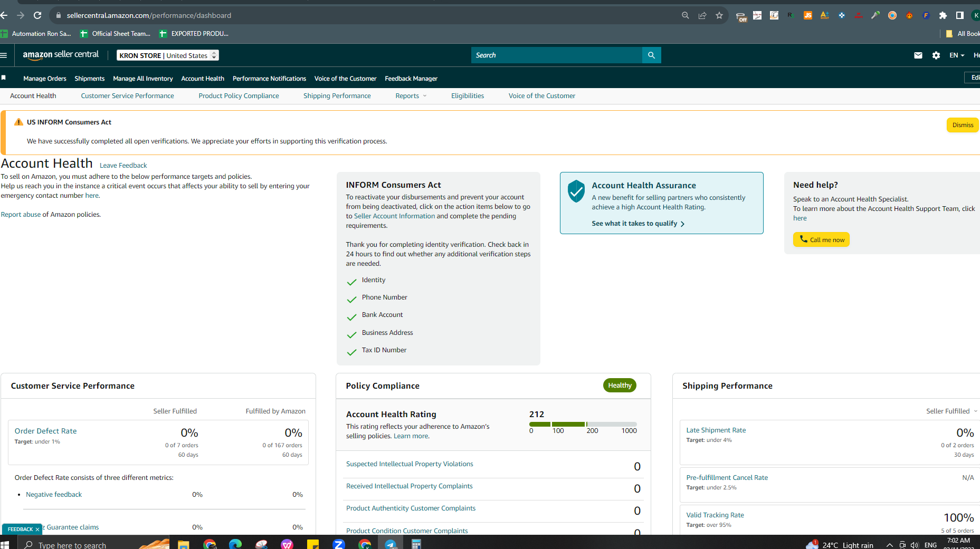Image resolution: width=980 pixels, height=549 pixels.
Task: Open the Seller Account Information link
Action: click(x=394, y=216)
